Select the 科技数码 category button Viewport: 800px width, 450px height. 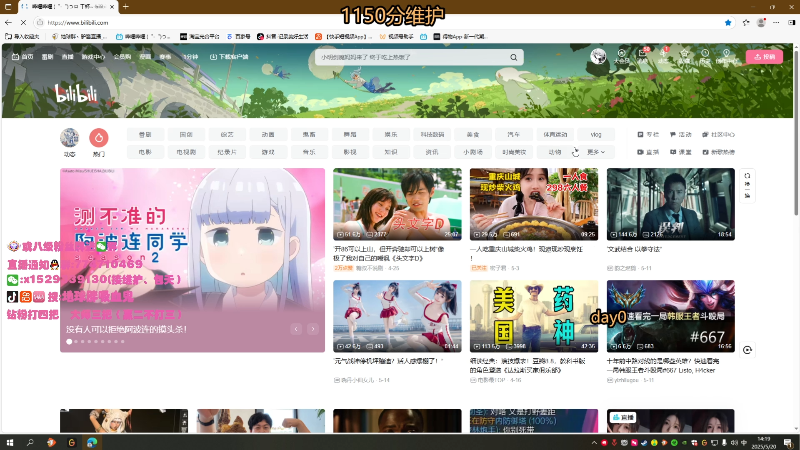tap(432, 135)
